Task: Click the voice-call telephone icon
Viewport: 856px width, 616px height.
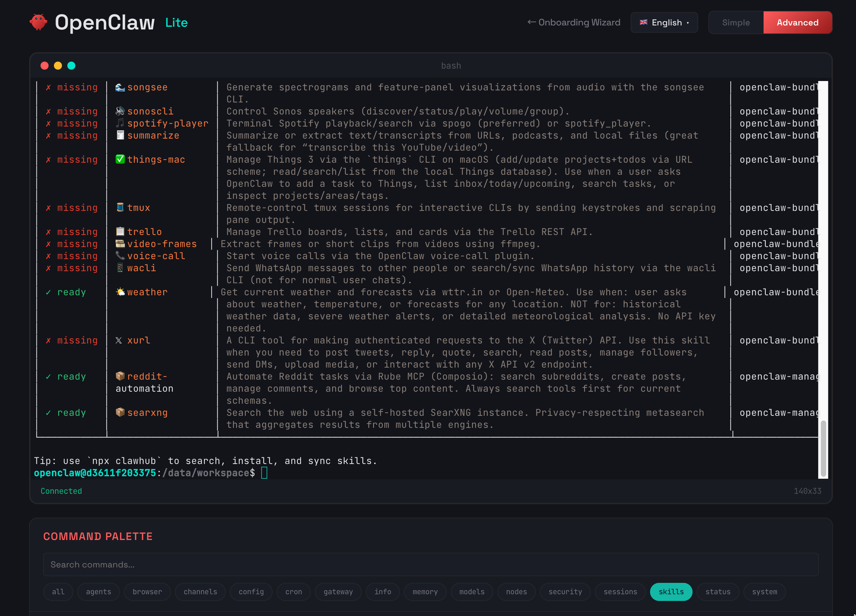Action: point(120,256)
